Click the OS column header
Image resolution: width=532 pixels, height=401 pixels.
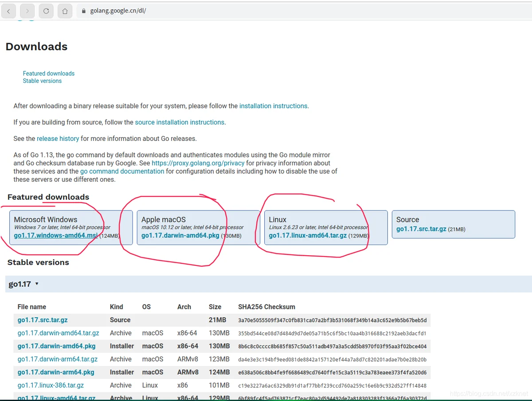tap(146, 307)
